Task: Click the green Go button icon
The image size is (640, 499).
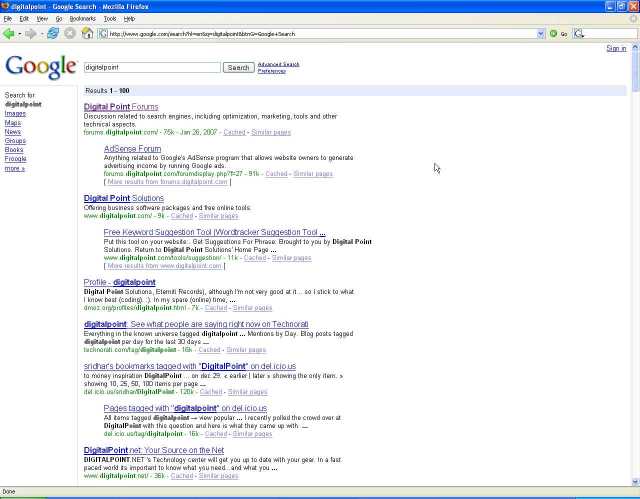Action: tap(553, 34)
